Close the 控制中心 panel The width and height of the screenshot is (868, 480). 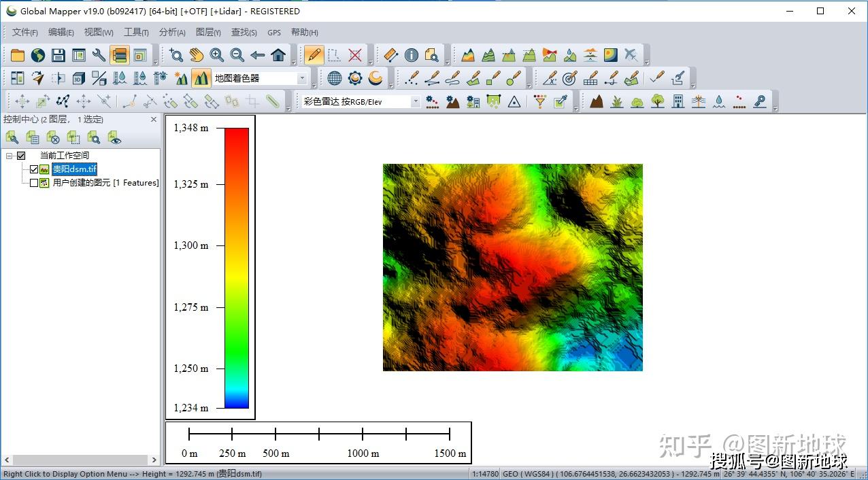pos(154,119)
